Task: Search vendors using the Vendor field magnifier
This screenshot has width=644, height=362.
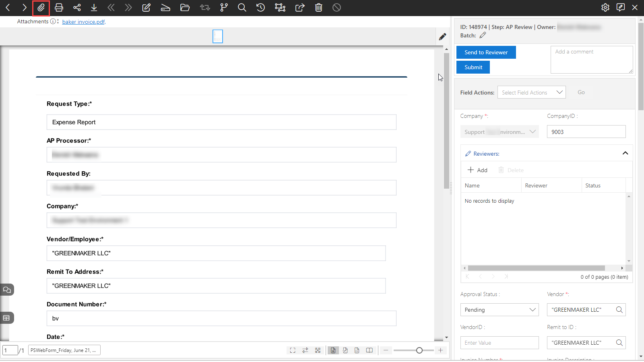Action: click(619, 310)
